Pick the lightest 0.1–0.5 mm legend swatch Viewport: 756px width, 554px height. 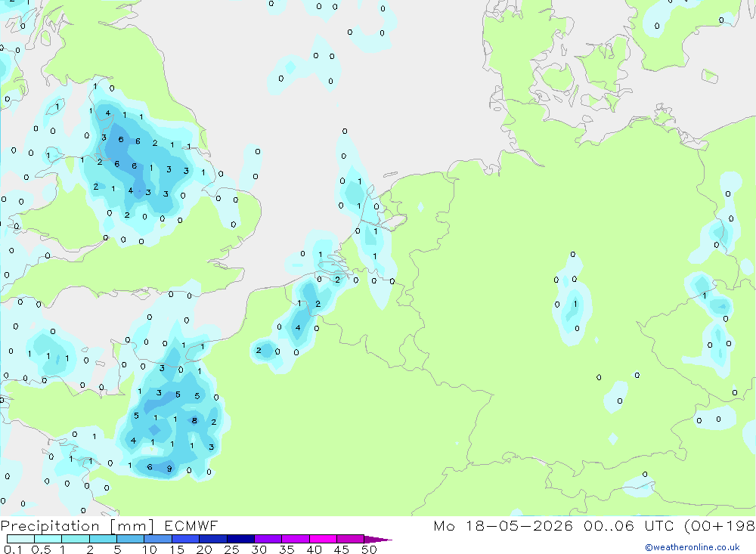click(x=20, y=539)
